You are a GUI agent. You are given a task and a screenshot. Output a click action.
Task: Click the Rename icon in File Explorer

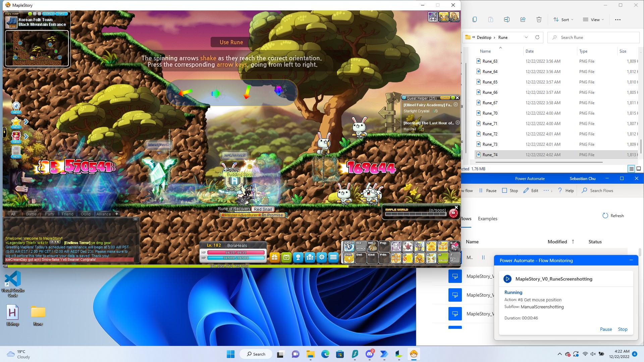pos(506,19)
